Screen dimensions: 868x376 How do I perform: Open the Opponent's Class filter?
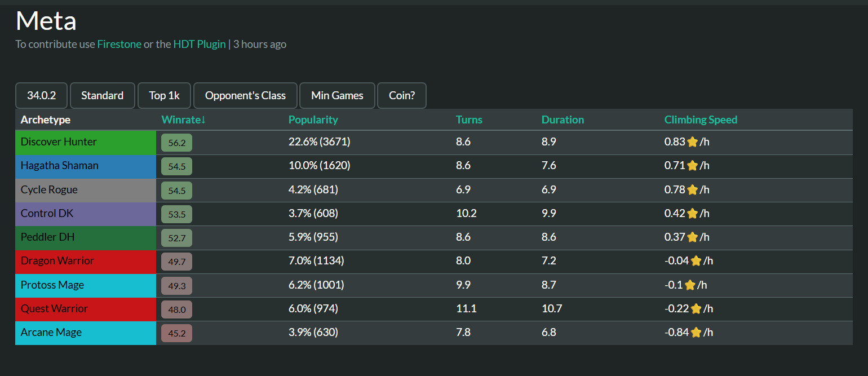click(x=245, y=95)
